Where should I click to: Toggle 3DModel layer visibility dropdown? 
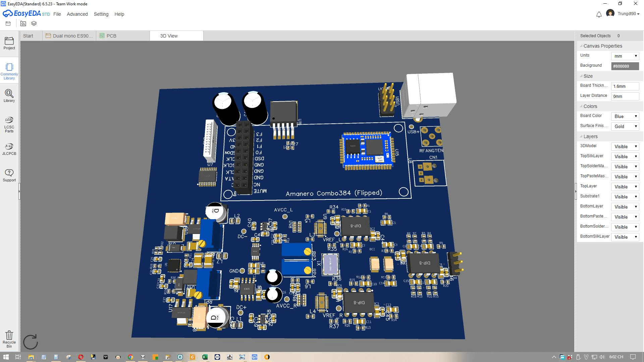[x=625, y=146]
